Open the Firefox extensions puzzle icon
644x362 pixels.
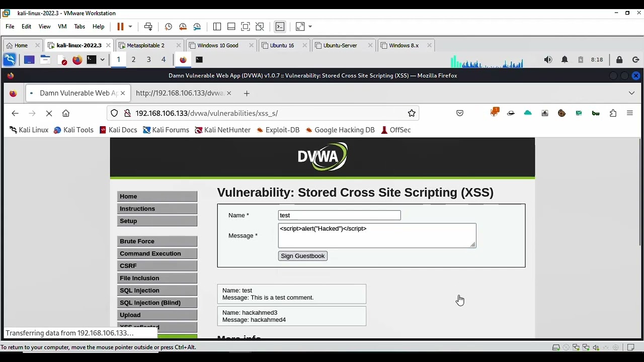(x=613, y=113)
